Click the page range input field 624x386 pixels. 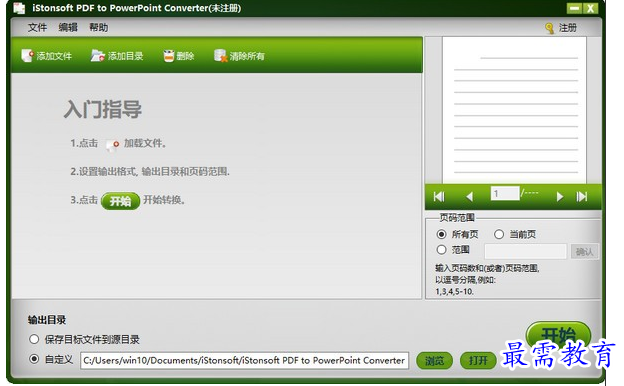[525, 251]
